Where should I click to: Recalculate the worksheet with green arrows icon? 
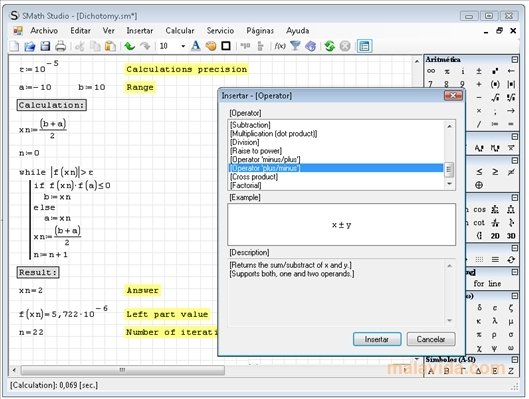(330, 46)
